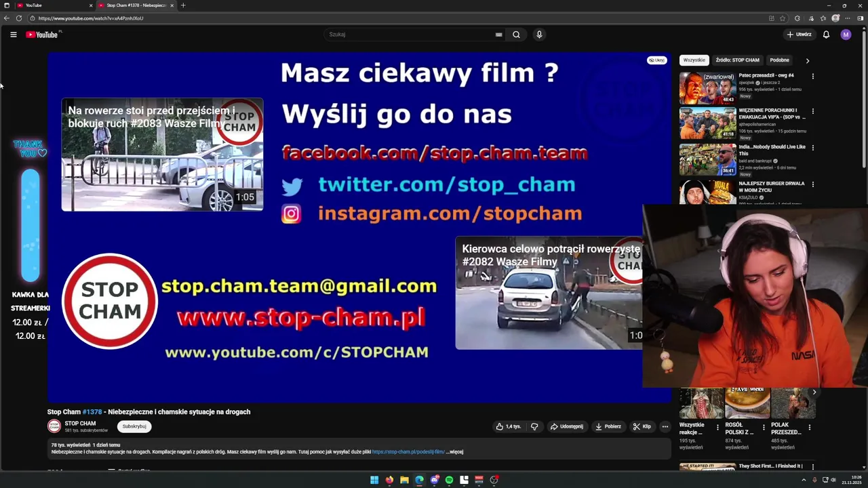This screenshot has height=488, width=868.
Task: Close the Stop Cham #1378 browser tab
Action: [172, 5]
